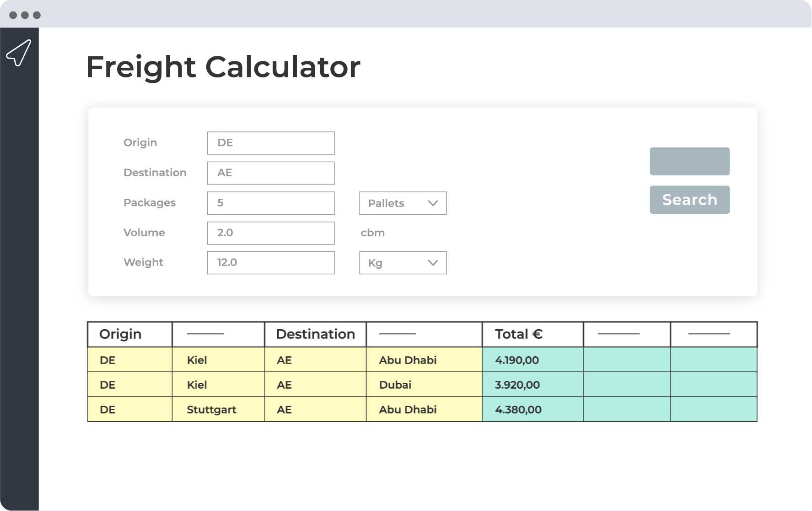Focus the Origin input field
The height and width of the screenshot is (511, 812).
(x=271, y=143)
